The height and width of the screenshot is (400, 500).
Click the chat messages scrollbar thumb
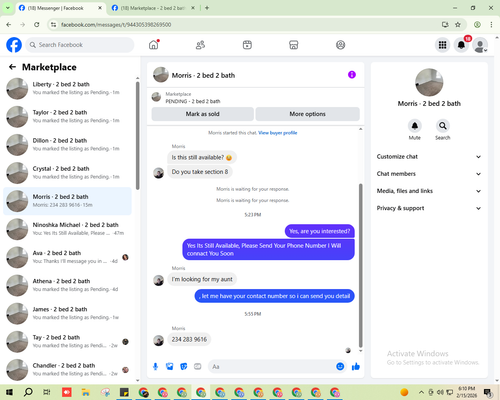pyautogui.click(x=360, y=265)
